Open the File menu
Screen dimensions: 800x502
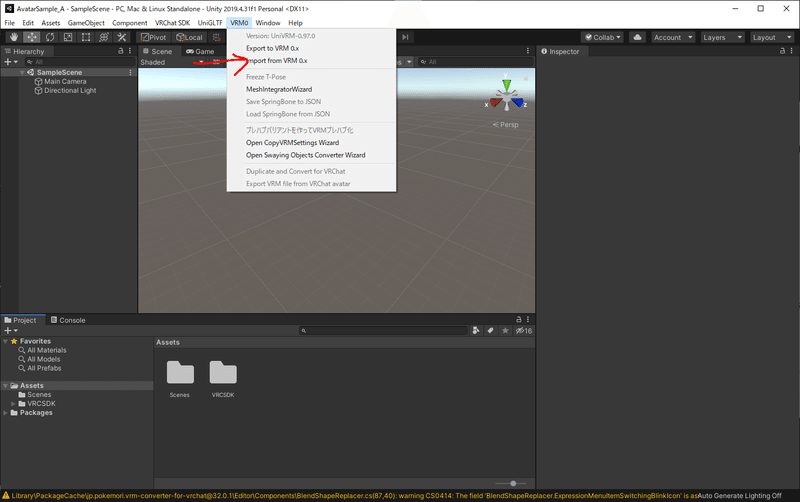click(10, 23)
